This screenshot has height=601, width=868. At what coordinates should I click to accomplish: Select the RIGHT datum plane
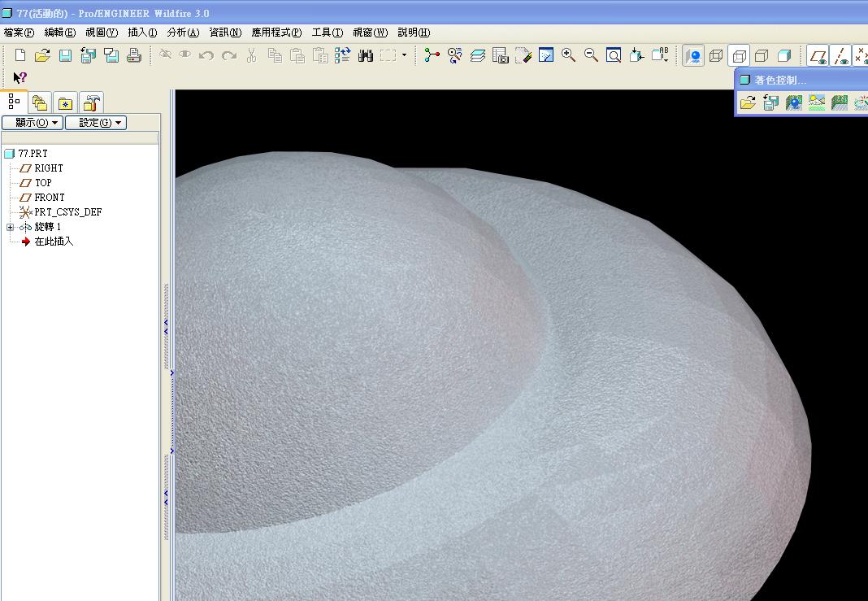tap(49, 168)
